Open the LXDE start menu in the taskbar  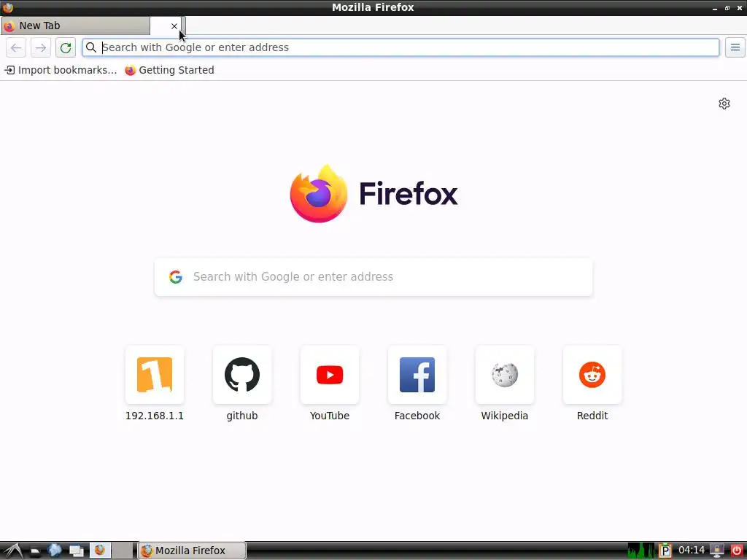point(12,551)
